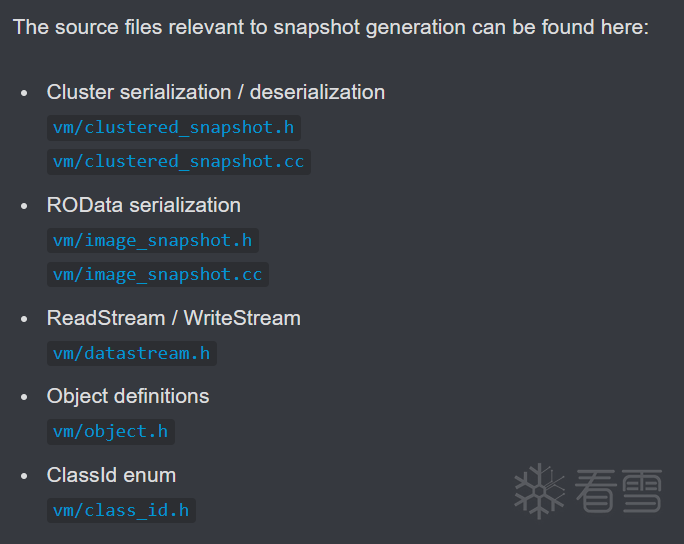This screenshot has height=544, width=684.
Task: Click the 'ReadStream / WriteStream' list item
Action: [174, 318]
